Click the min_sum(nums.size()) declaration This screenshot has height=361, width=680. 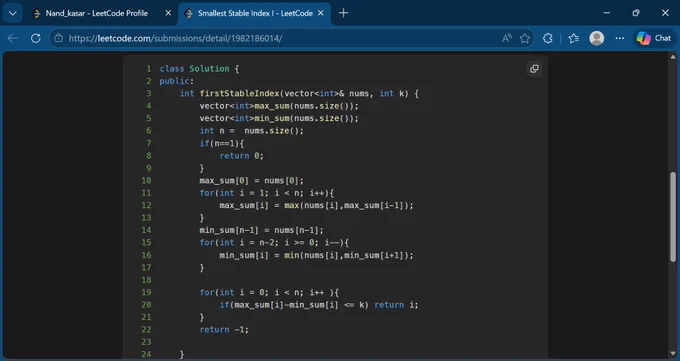279,118
